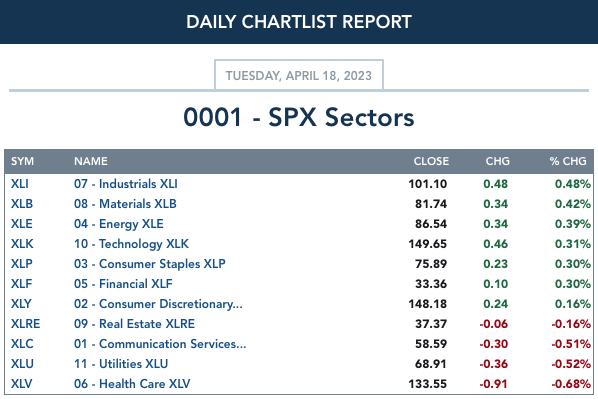Open 07 - Industrials XLI chart
The height and width of the screenshot is (399, 598).
(126, 184)
